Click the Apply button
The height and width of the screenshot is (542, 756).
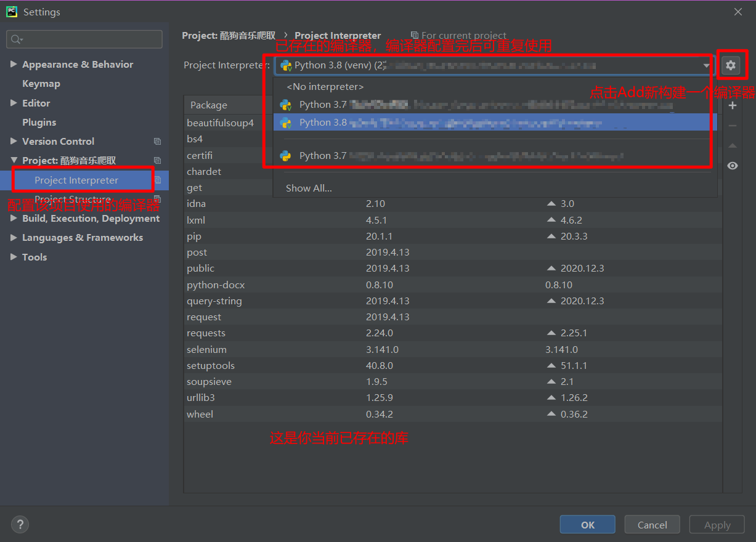click(717, 525)
